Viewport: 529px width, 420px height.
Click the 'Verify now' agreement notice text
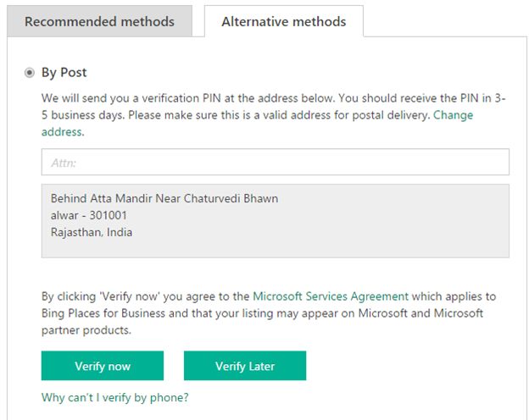(144, 296)
